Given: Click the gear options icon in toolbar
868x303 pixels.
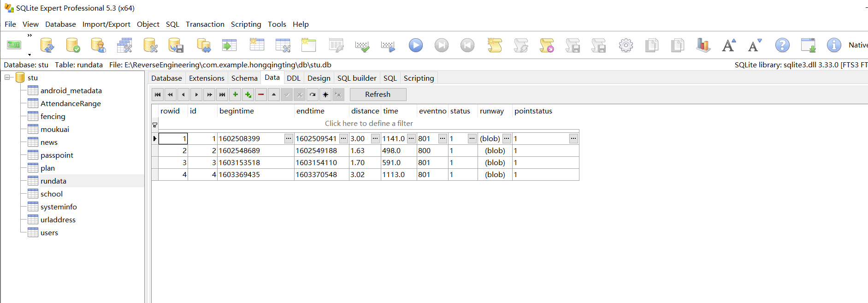Looking at the screenshot, I should (x=626, y=45).
